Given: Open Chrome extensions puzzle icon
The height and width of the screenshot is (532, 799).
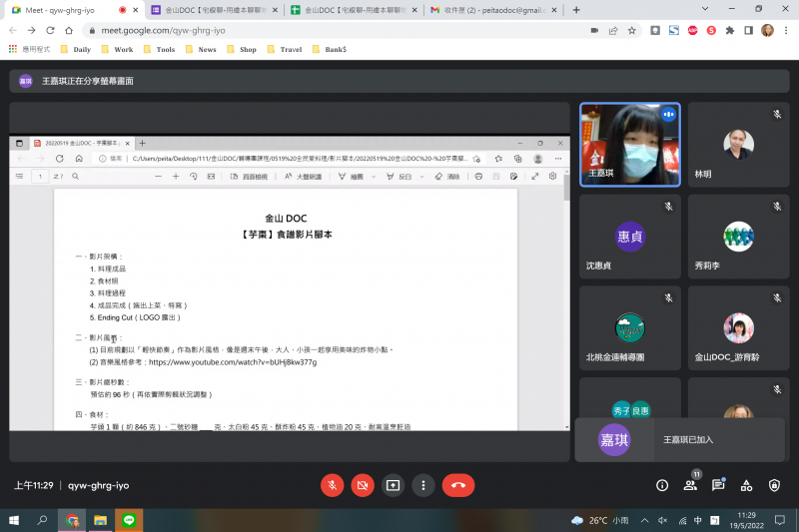Looking at the screenshot, I should (730, 30).
